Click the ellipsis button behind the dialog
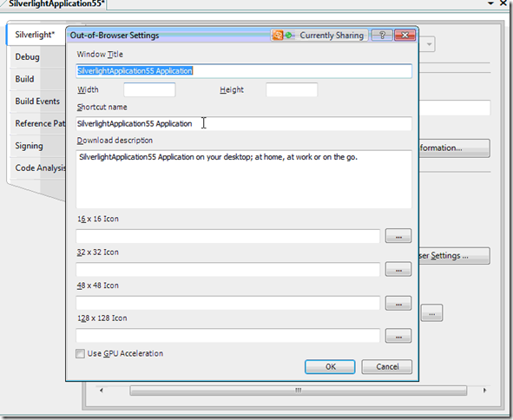Screen dimensions: 513x420 (431, 312)
